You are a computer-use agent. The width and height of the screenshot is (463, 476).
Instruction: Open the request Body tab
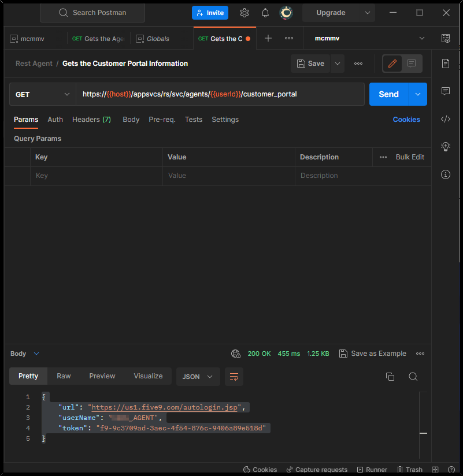[x=131, y=120]
